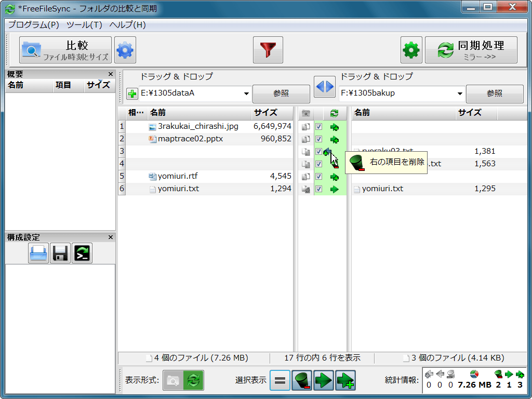The width and height of the screenshot is (532, 399).
Task: Sort overview by 項目 column
Action: click(x=69, y=85)
